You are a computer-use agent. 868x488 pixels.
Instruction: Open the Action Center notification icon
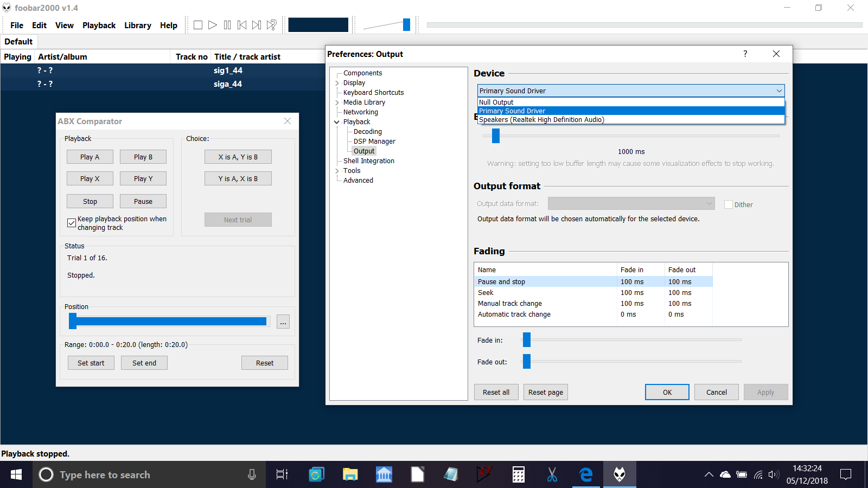845,474
